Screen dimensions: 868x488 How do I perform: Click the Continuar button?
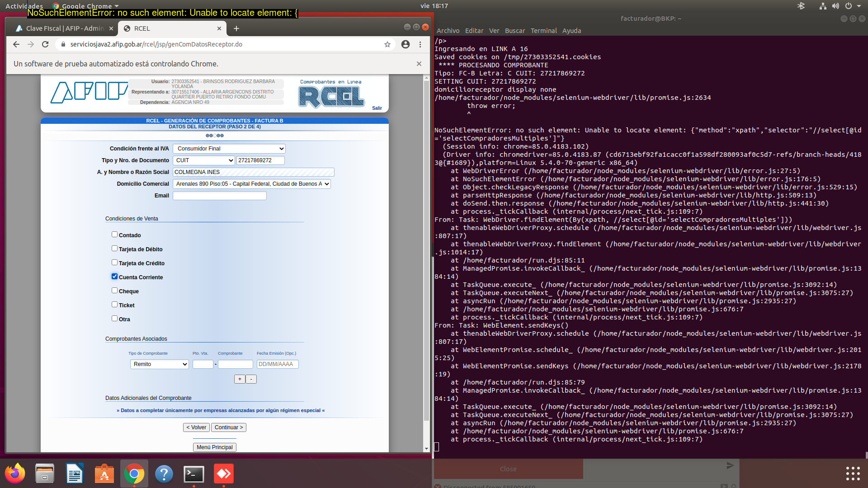click(x=229, y=427)
